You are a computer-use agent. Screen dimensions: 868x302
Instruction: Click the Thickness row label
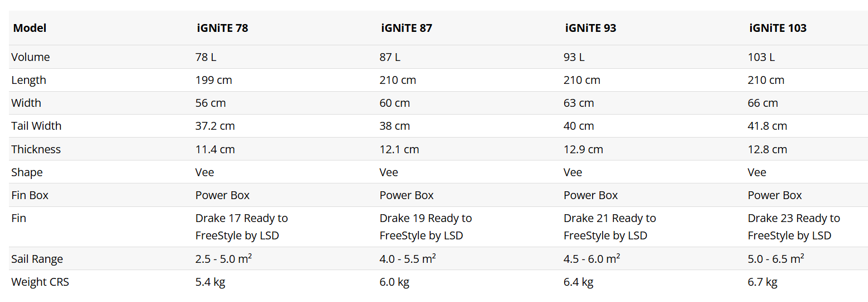(36, 149)
